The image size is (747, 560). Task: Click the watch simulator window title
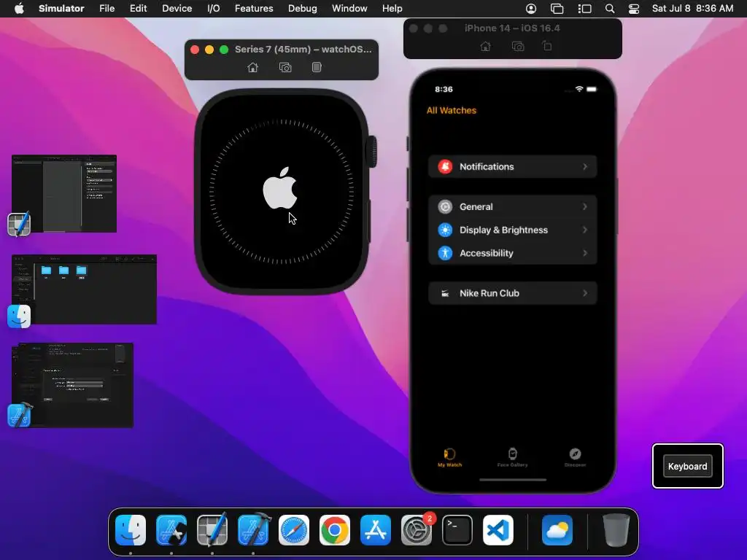click(303, 49)
